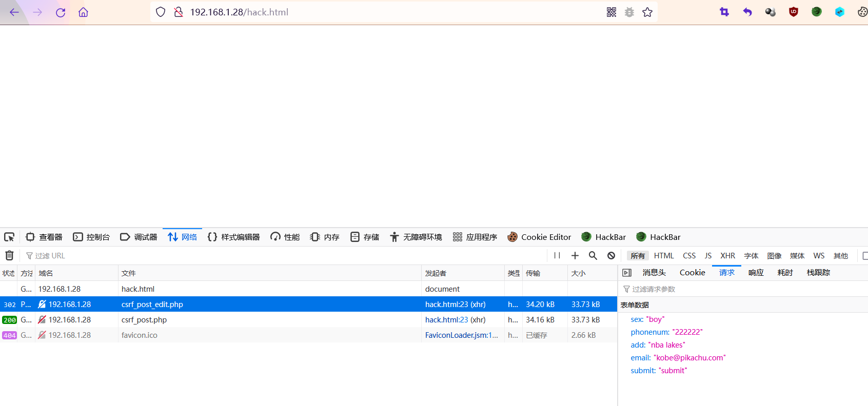
Task: Click the email form data value
Action: (689, 358)
